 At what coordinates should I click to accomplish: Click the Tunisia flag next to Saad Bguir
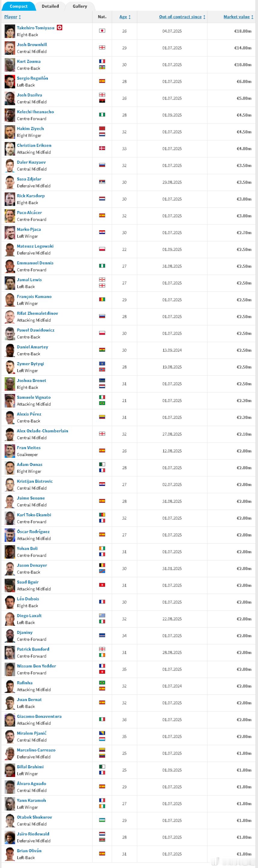(x=102, y=585)
